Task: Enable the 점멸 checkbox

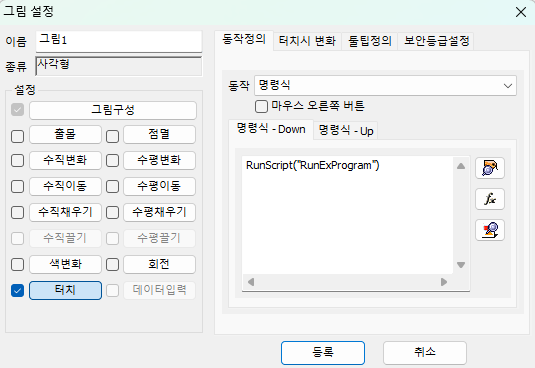Action: 112,136
